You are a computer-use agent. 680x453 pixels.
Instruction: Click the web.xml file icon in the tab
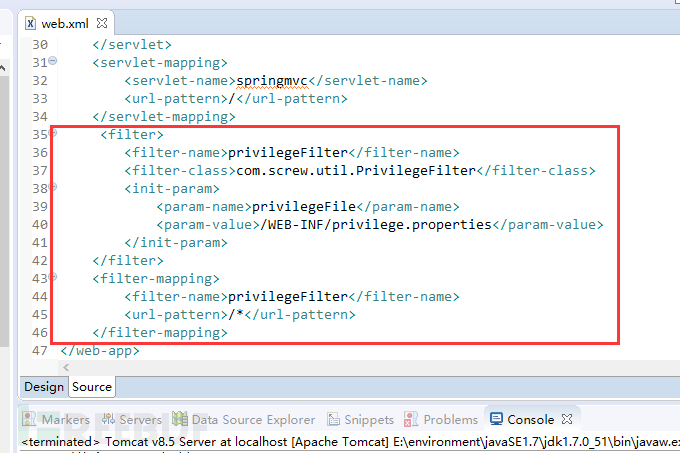[30, 23]
